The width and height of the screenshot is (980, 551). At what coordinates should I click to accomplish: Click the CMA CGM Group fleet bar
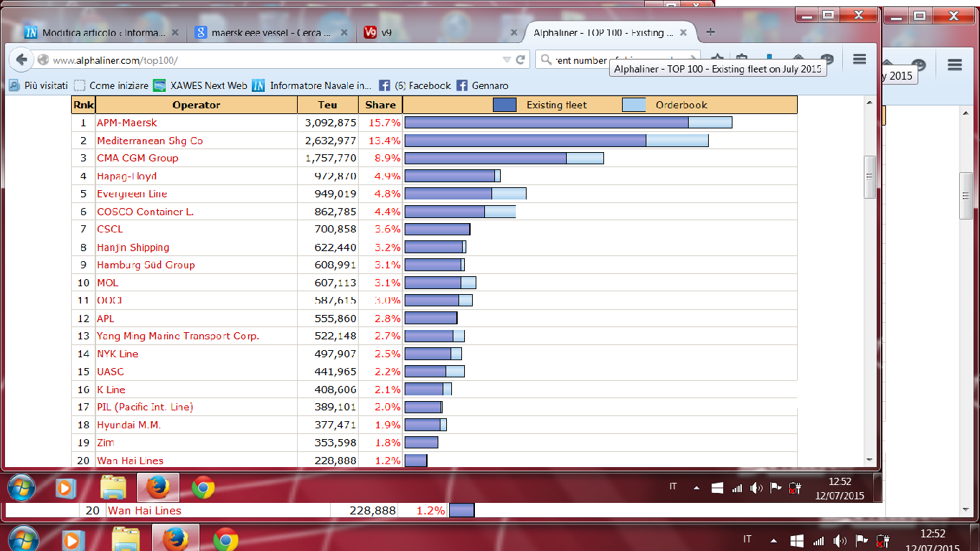coord(504,158)
